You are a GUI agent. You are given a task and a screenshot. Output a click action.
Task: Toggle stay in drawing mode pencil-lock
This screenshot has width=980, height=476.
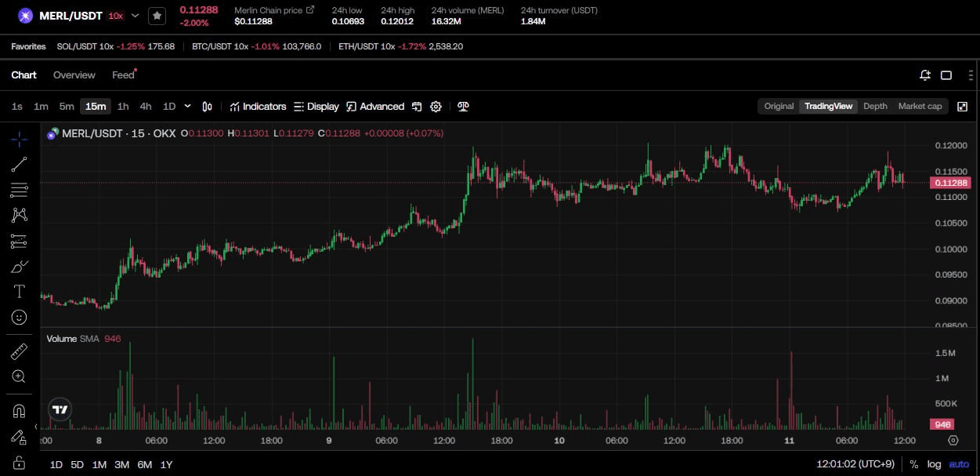click(20, 437)
